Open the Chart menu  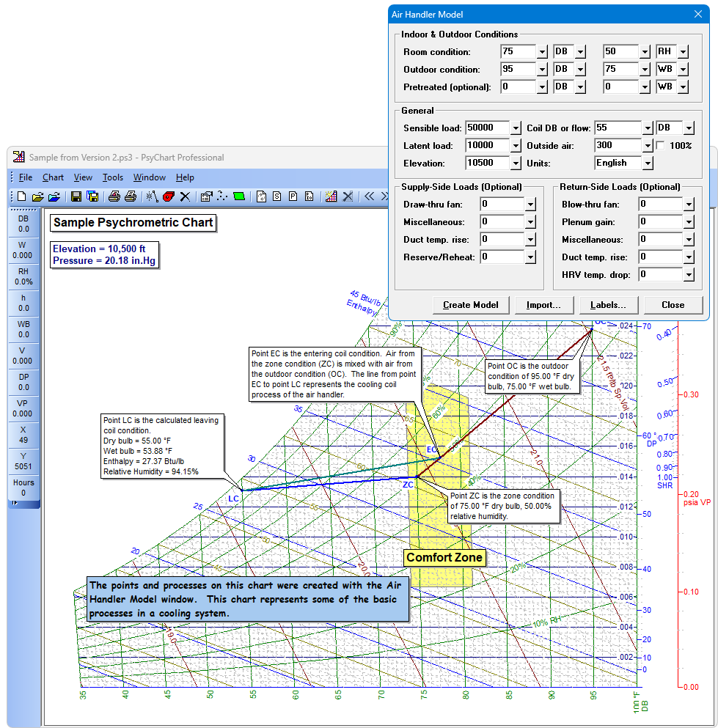53,177
